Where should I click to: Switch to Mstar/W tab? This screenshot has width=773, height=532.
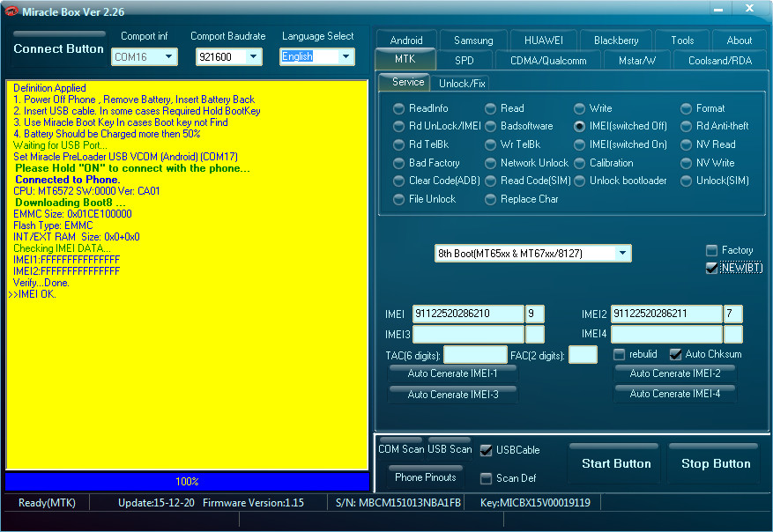[637, 61]
